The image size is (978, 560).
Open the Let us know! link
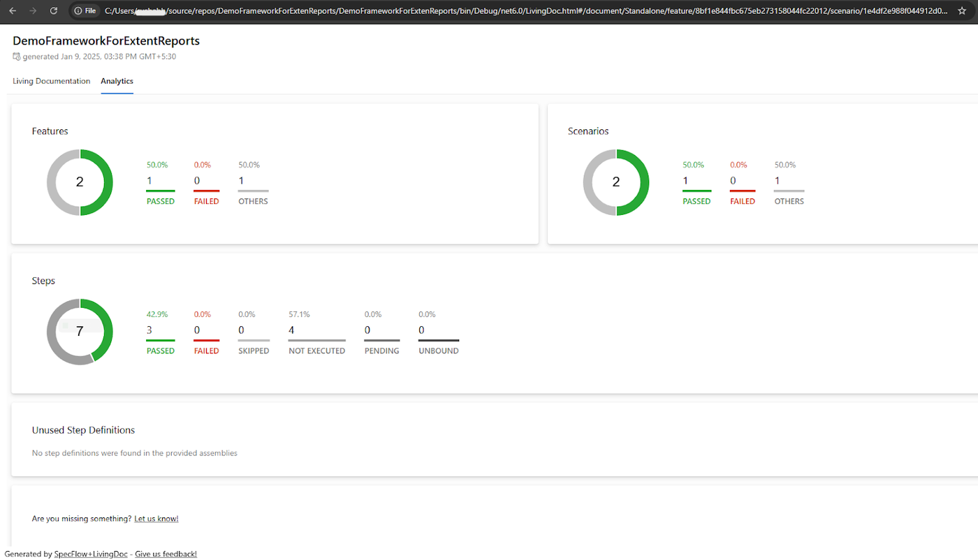pos(156,519)
